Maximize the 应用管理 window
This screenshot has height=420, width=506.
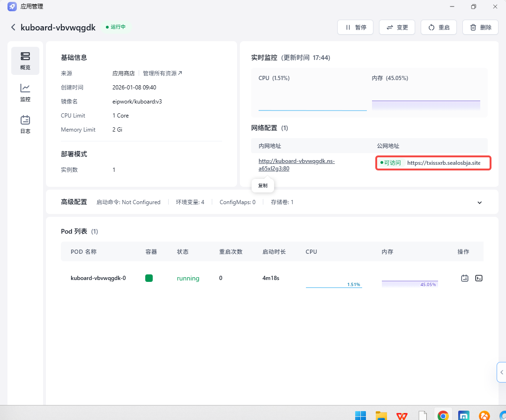click(x=473, y=7)
